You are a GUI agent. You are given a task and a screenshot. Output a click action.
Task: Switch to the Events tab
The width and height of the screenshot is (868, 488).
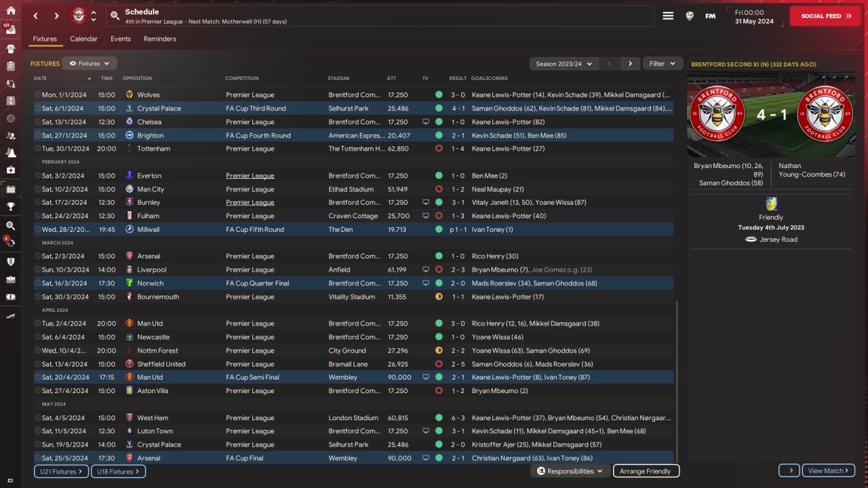point(121,39)
